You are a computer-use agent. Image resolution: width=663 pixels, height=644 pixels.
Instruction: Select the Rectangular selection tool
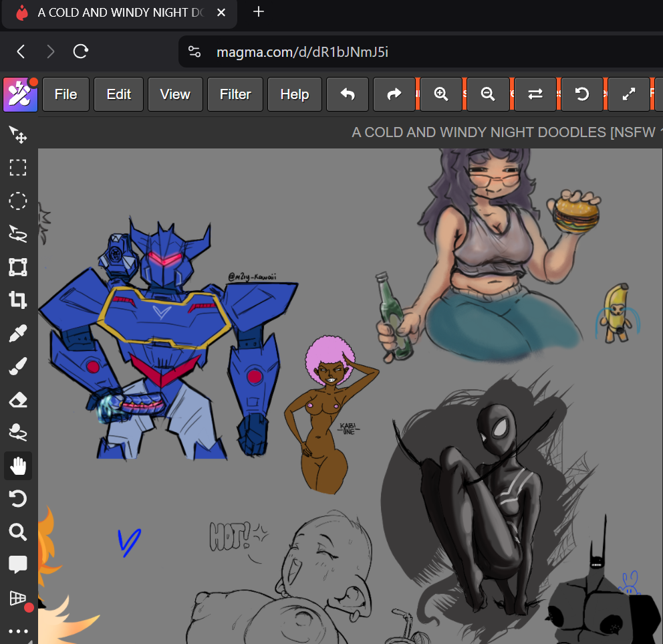tap(18, 167)
